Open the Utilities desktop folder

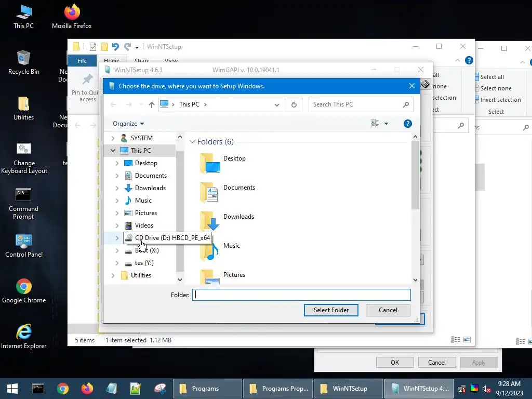click(23, 108)
